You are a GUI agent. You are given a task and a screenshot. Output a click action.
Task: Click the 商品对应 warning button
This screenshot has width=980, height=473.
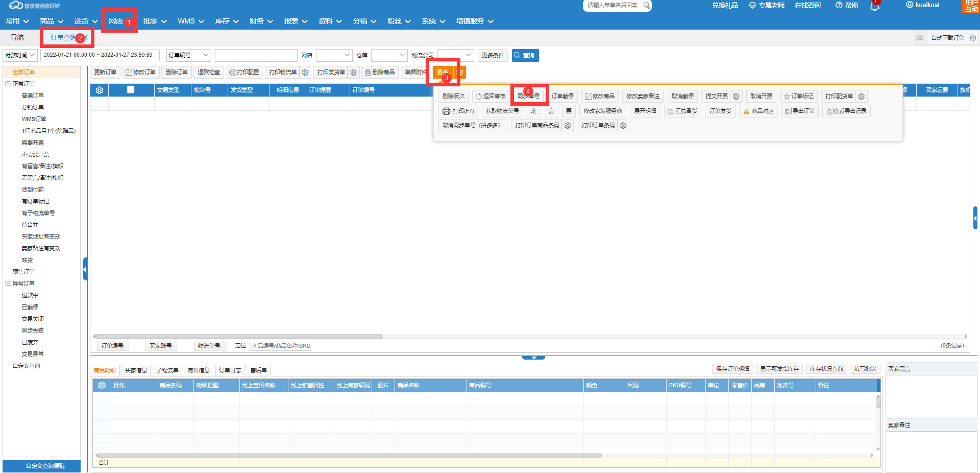point(758,111)
